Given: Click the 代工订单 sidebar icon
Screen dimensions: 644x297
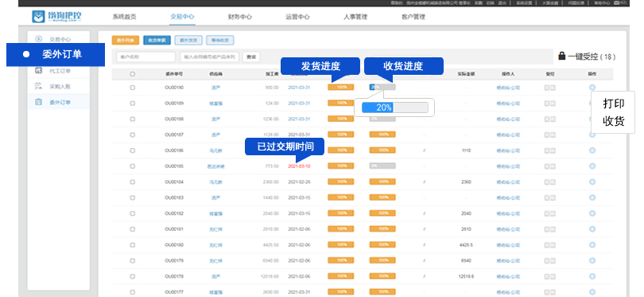Looking at the screenshot, I should pyautogui.click(x=39, y=71).
